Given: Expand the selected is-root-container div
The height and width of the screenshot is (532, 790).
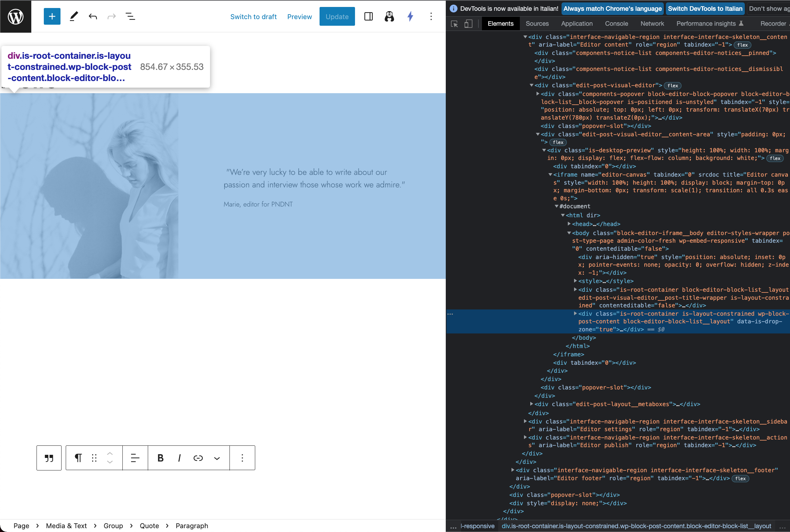Looking at the screenshot, I should coord(575,314).
